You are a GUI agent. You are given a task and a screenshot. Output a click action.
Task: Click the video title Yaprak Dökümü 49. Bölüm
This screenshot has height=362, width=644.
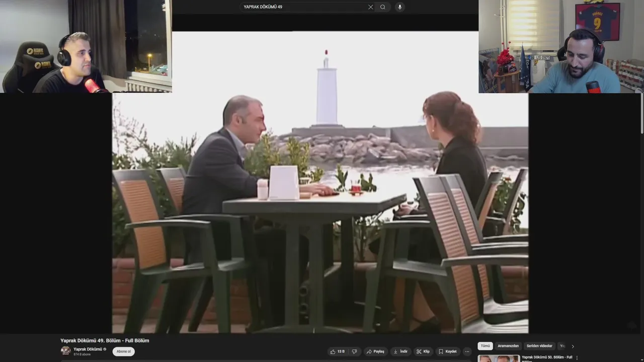click(105, 340)
